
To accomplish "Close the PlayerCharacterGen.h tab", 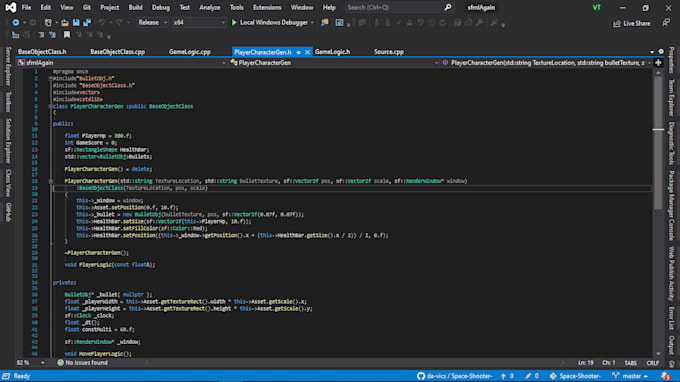I will pyautogui.click(x=307, y=52).
